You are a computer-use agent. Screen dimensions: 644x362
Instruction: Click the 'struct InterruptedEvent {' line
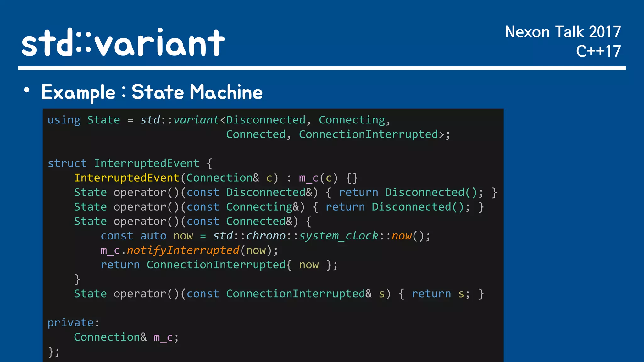[x=130, y=163]
